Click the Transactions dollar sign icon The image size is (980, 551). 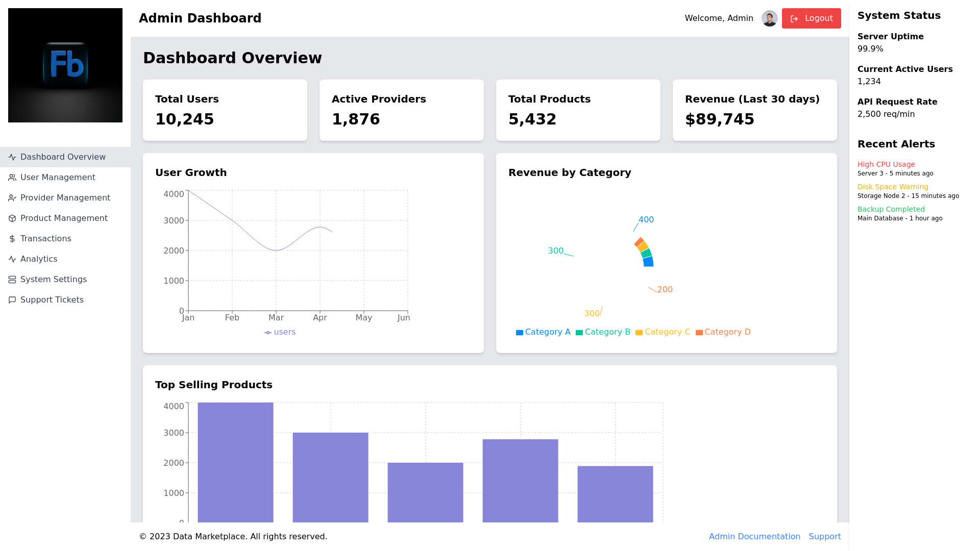click(12, 239)
